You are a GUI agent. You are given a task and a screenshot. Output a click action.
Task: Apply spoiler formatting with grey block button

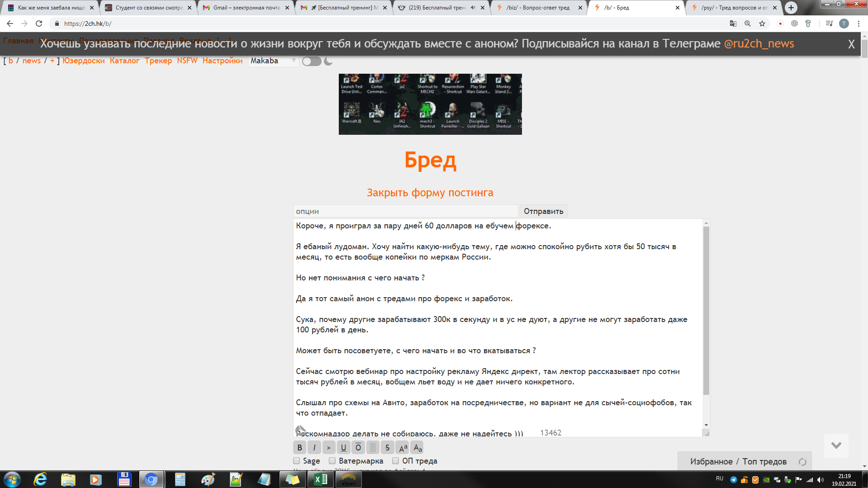(373, 448)
